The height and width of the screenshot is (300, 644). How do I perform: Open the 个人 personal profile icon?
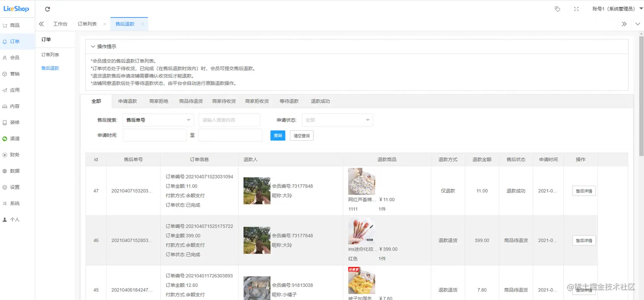click(x=5, y=219)
